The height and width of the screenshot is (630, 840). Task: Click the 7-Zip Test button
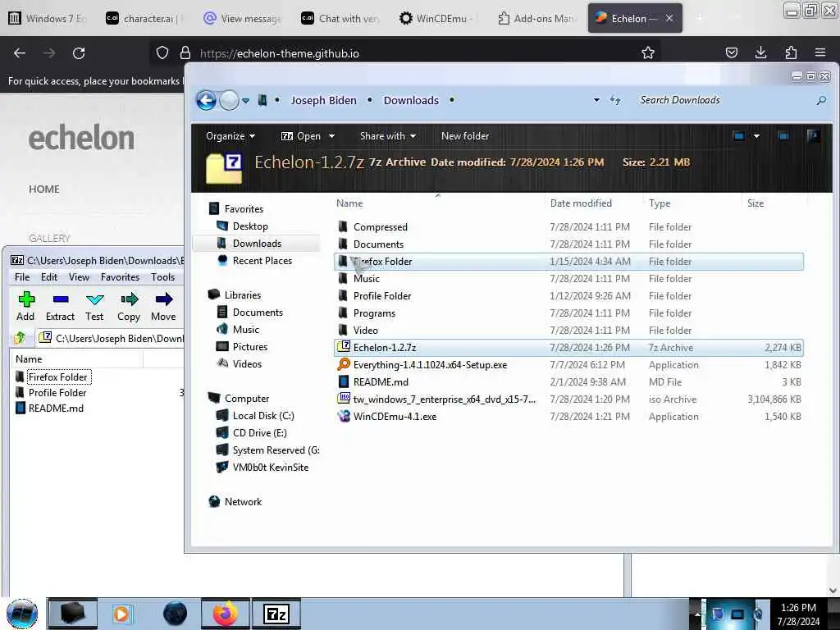(94, 307)
